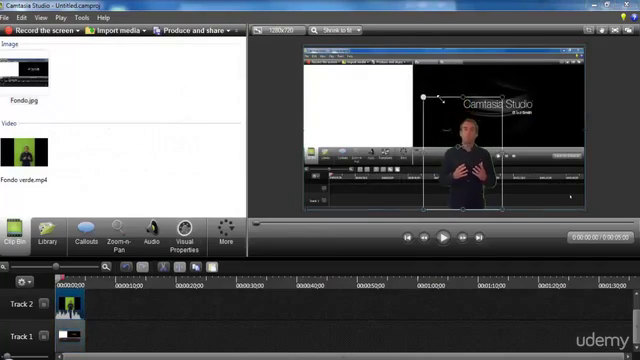
Task: Click the Split clip icon
Action: click(x=180, y=267)
